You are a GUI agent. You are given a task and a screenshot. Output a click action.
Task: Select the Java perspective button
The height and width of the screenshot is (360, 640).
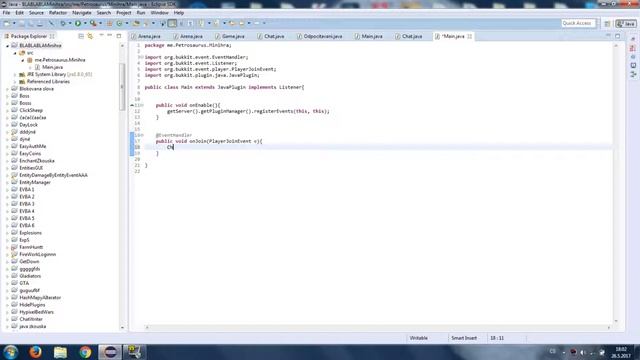[x=626, y=24]
